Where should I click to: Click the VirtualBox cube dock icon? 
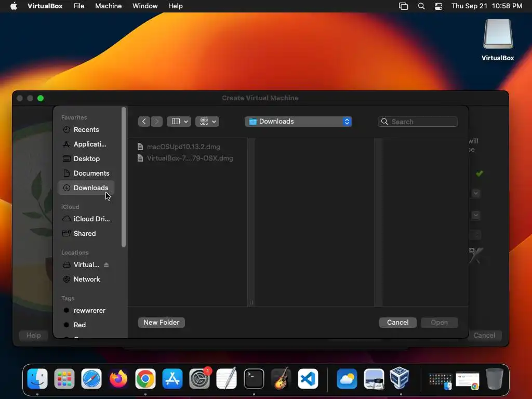(400, 378)
